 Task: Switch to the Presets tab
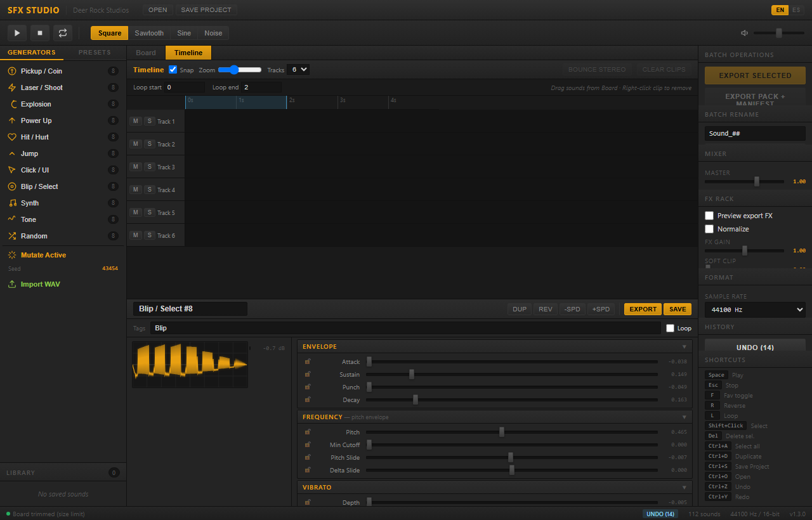95,53
